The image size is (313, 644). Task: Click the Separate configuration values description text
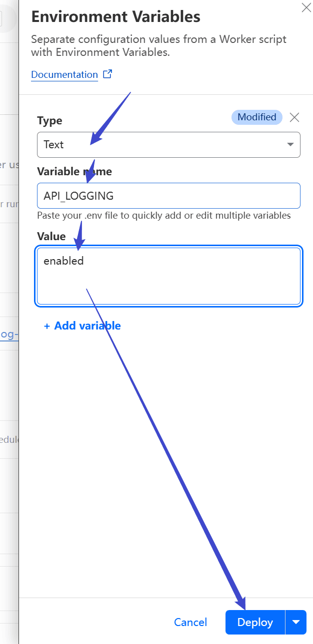tap(159, 45)
